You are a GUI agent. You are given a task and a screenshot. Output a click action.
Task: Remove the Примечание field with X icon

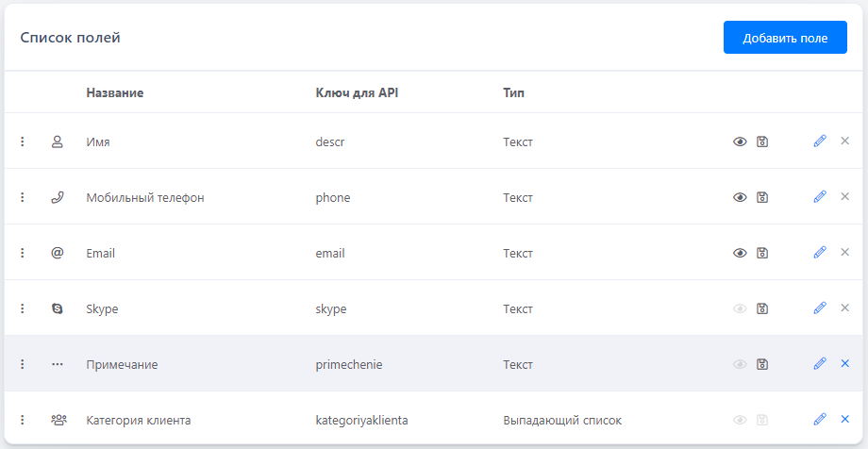[x=845, y=364]
